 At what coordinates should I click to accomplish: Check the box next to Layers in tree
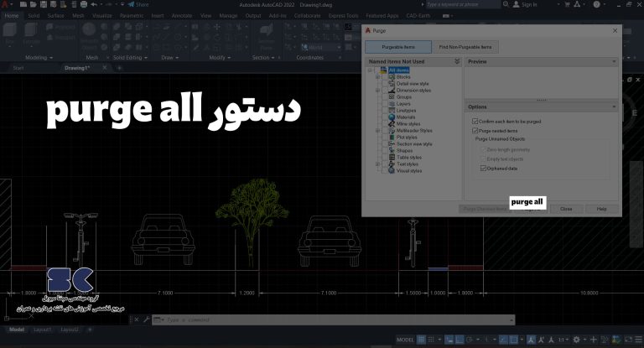pyautogui.click(x=384, y=103)
